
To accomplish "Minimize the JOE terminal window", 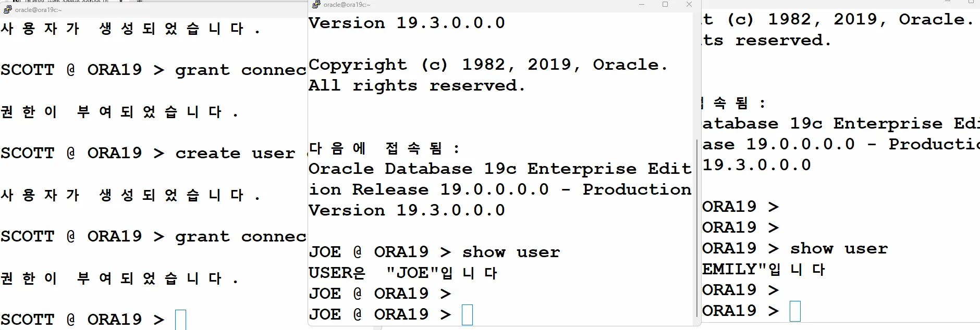I will [642, 4].
